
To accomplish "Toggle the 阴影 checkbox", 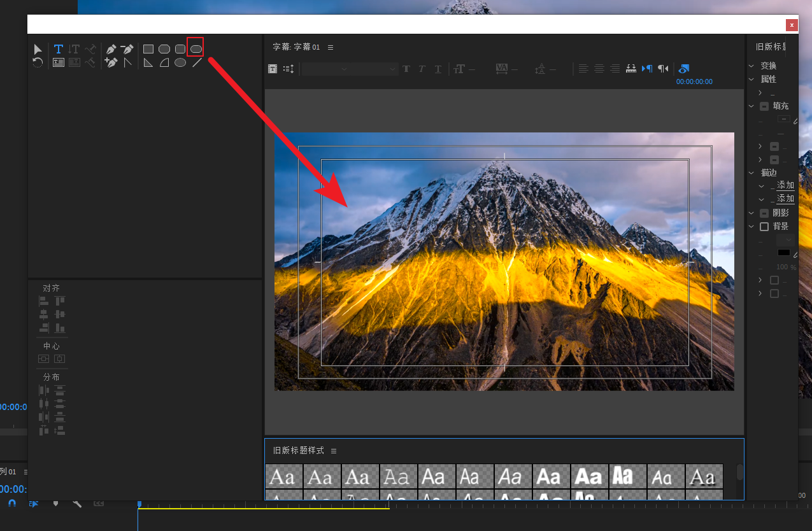I will tap(764, 213).
